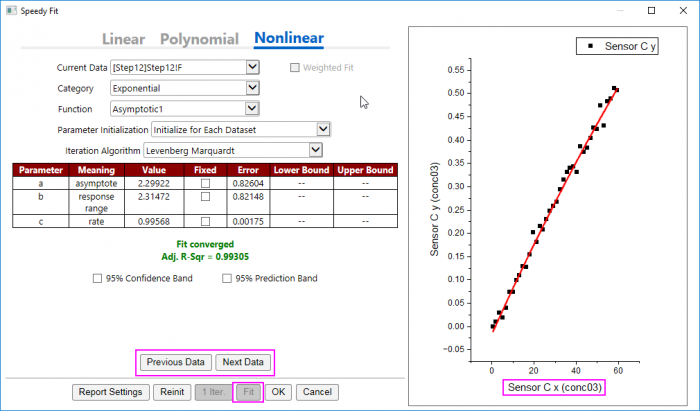Tick the Fixed checkbox for parameter c
The width and height of the screenshot is (700, 411).
pyautogui.click(x=205, y=220)
